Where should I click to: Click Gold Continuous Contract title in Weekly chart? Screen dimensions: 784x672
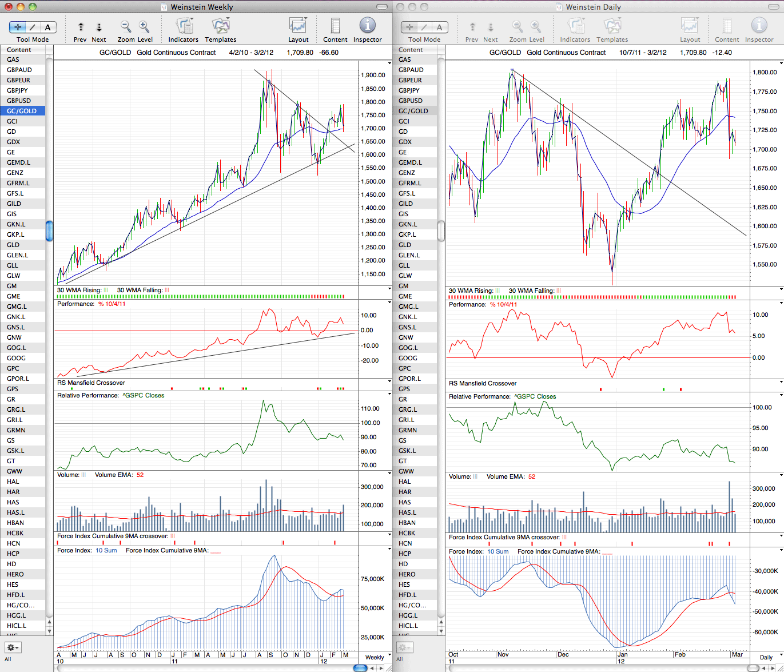177,53
